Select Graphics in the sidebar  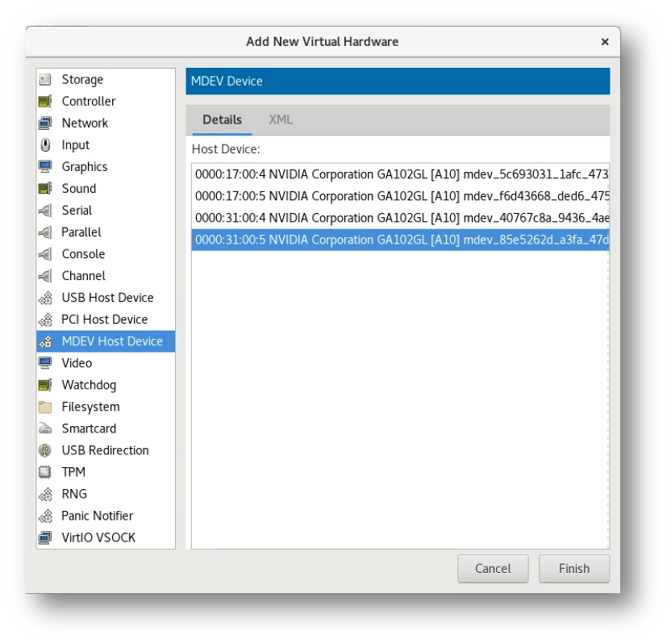click(x=106, y=166)
